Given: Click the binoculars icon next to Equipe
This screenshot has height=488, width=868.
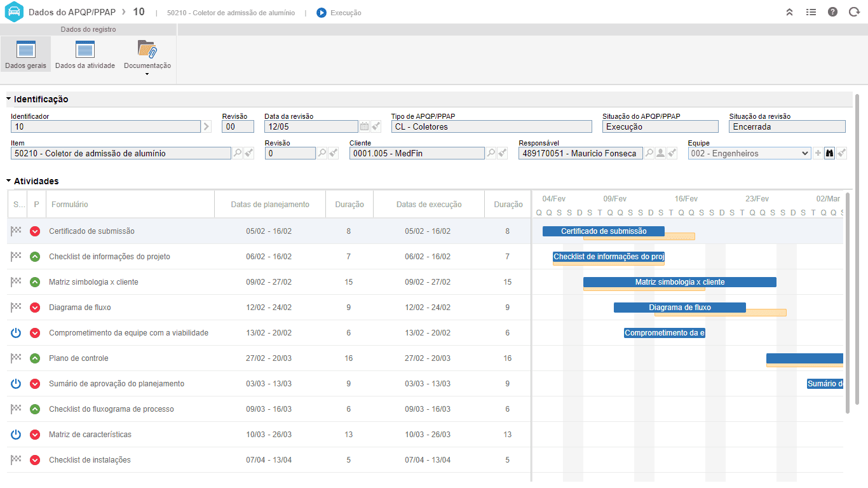Looking at the screenshot, I should coord(829,153).
